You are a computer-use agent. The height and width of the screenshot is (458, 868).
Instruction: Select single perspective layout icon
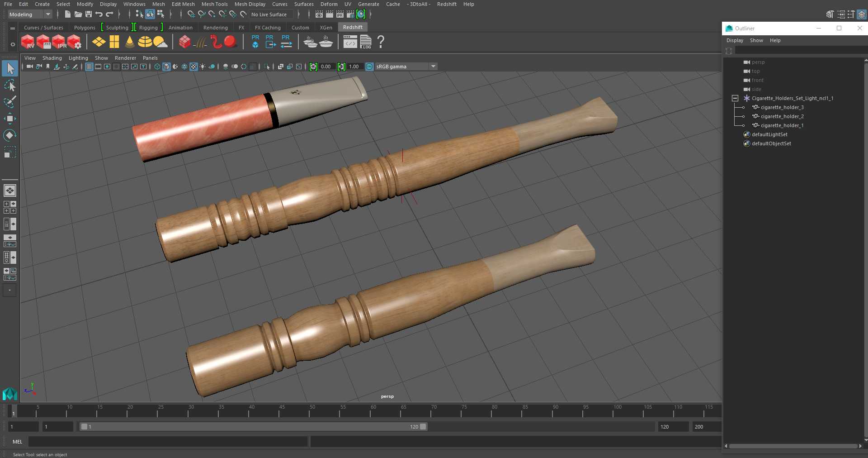click(10, 191)
